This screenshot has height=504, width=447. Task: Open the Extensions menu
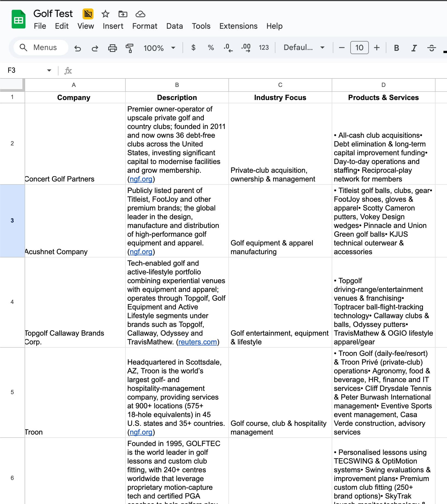coord(238,26)
